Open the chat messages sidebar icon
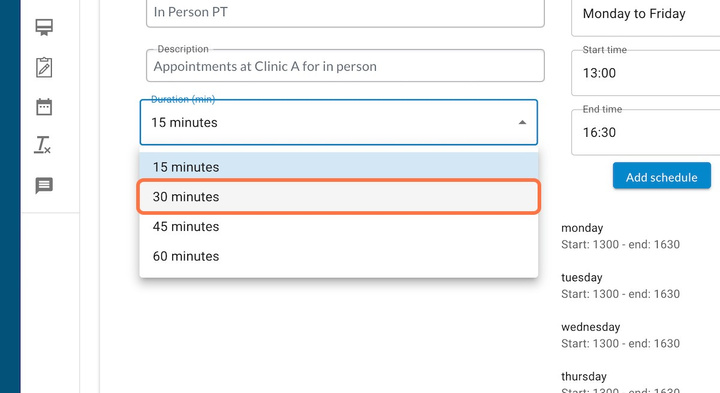720x393 pixels. pos(44,185)
